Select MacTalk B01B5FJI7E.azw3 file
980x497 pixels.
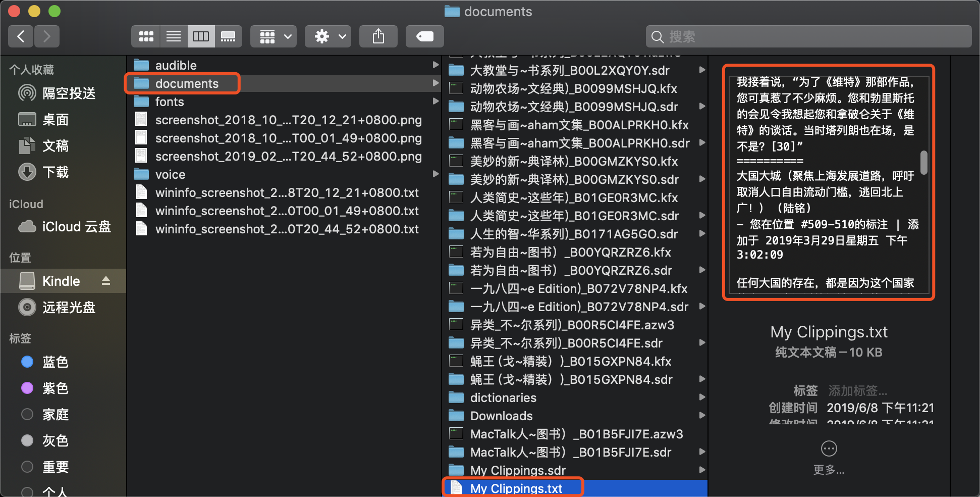point(575,434)
